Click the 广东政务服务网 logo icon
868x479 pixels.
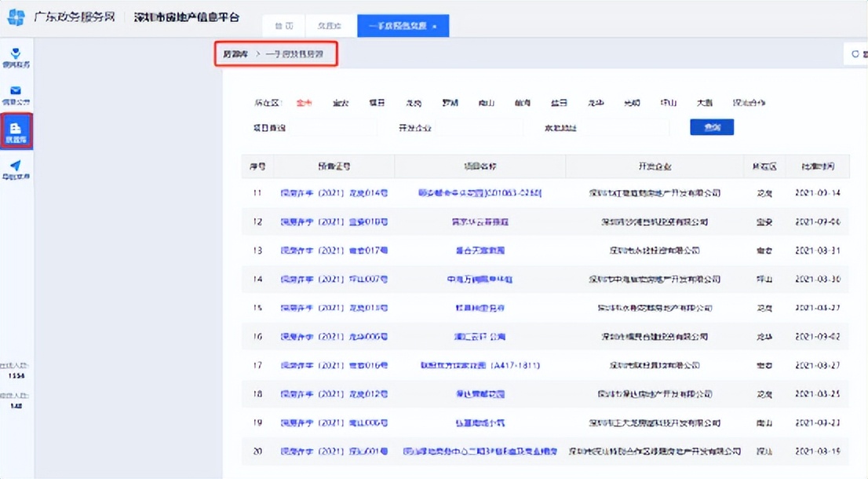(x=16, y=16)
